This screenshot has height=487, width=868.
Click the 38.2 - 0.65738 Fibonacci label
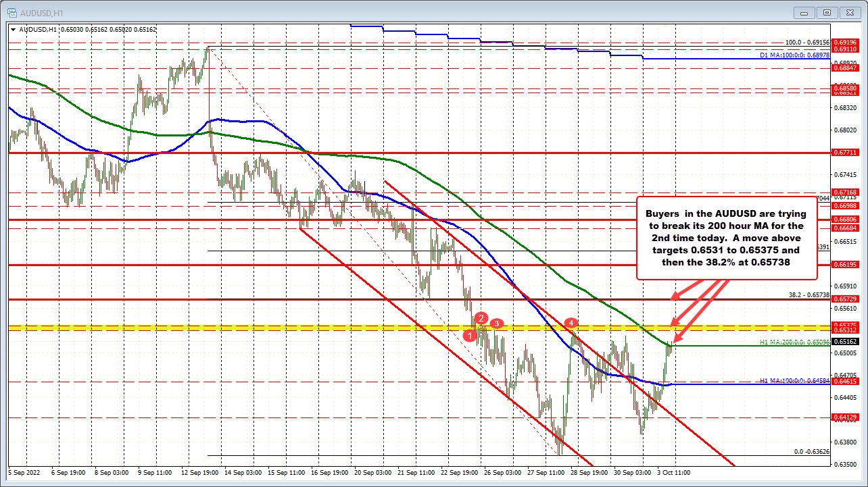(809, 294)
